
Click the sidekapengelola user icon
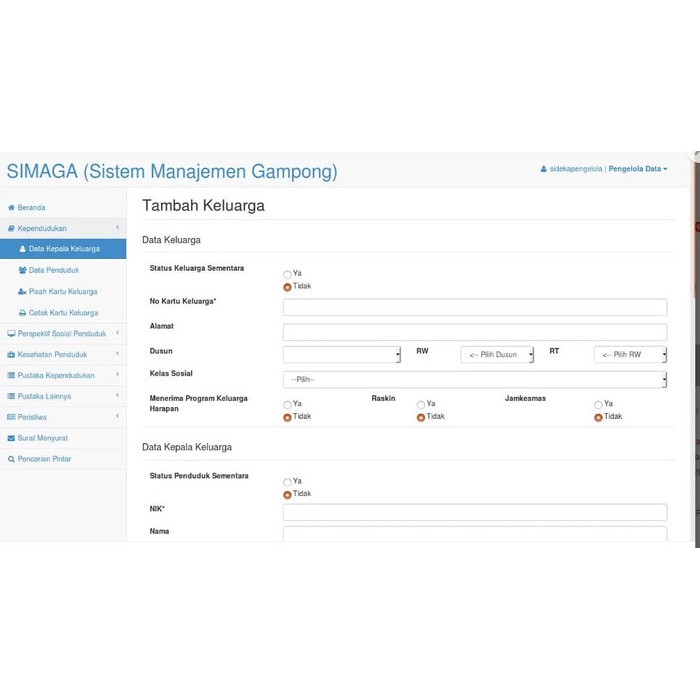point(543,169)
